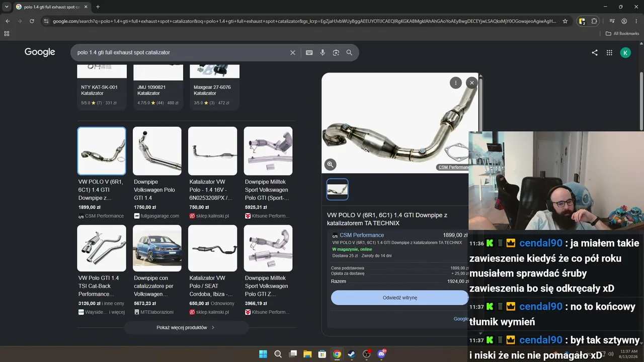Open the new tab plus button
Image resolution: width=644 pixels, height=362 pixels.
tap(98, 7)
